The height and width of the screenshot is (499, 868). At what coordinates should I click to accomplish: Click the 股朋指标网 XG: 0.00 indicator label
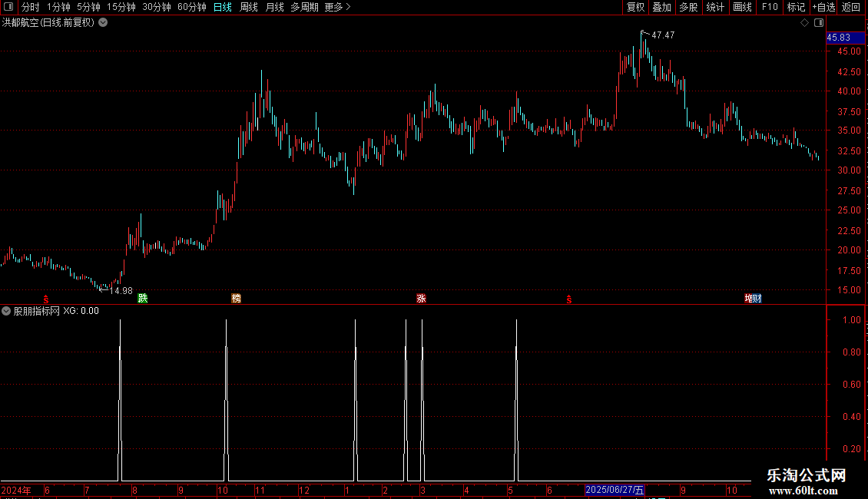click(x=56, y=311)
